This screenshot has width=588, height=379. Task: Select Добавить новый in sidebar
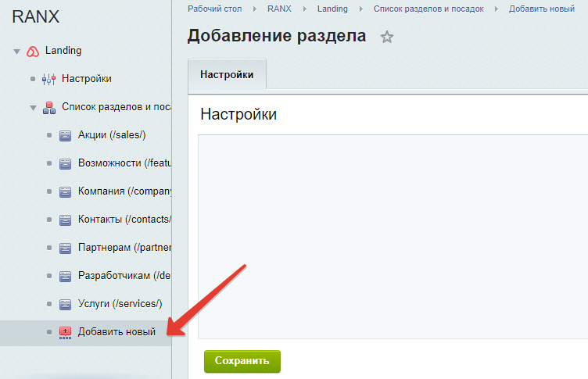point(117,332)
